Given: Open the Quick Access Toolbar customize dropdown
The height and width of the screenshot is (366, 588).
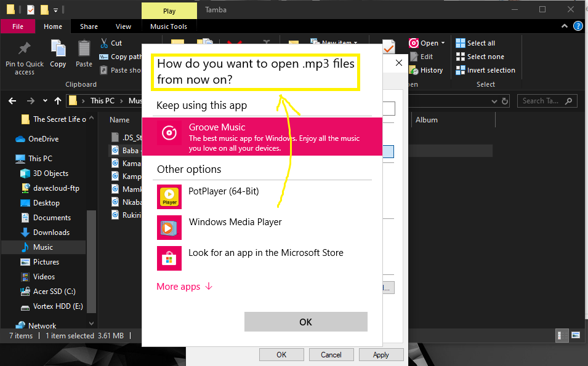Looking at the screenshot, I should (x=55, y=10).
